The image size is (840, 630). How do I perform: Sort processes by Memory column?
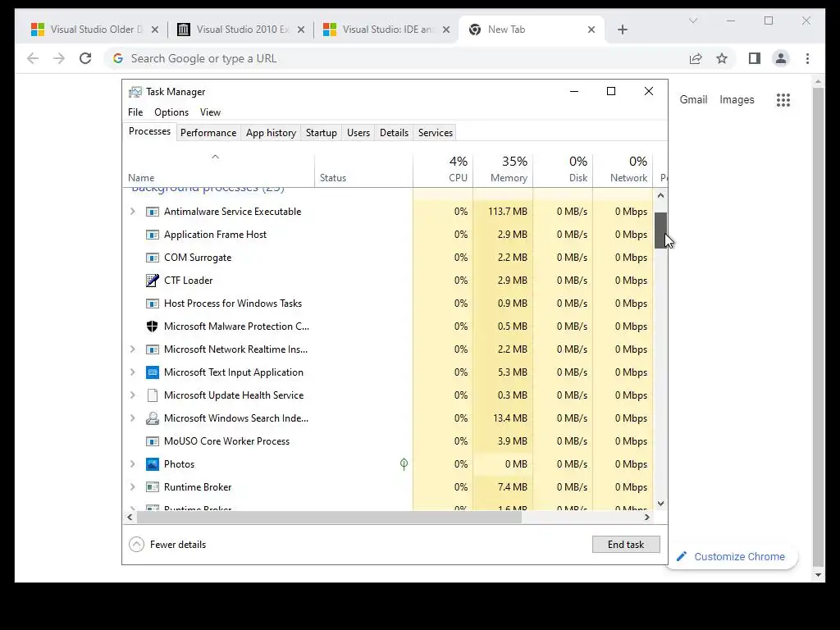tap(503, 169)
